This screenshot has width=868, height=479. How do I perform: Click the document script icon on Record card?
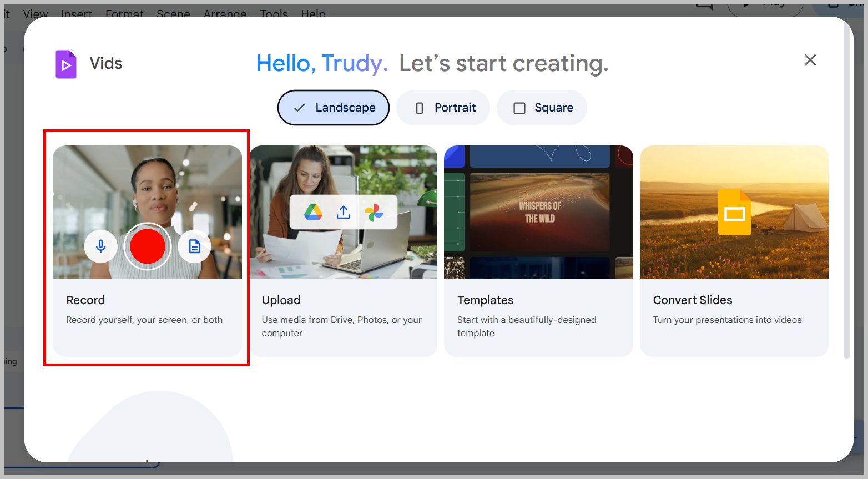194,246
